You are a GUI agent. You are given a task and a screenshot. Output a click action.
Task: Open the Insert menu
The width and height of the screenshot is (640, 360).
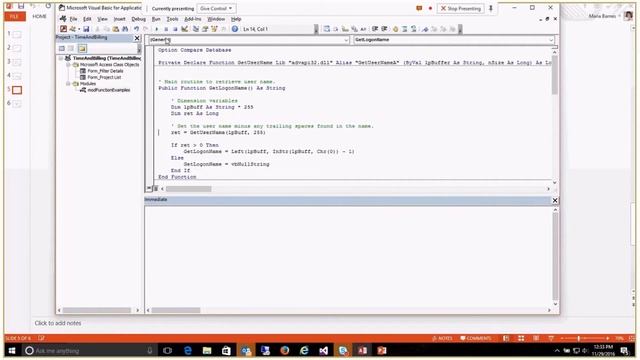click(119, 19)
